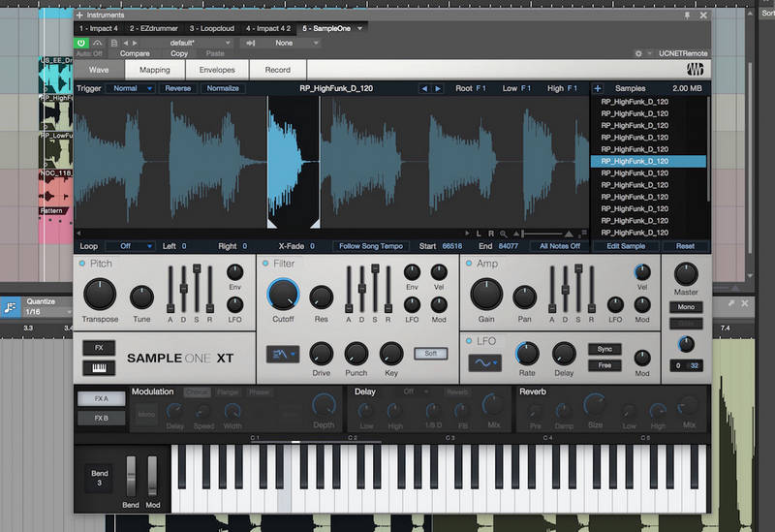Toggle the Filter section enable LED
The image size is (775, 532).
click(x=264, y=264)
